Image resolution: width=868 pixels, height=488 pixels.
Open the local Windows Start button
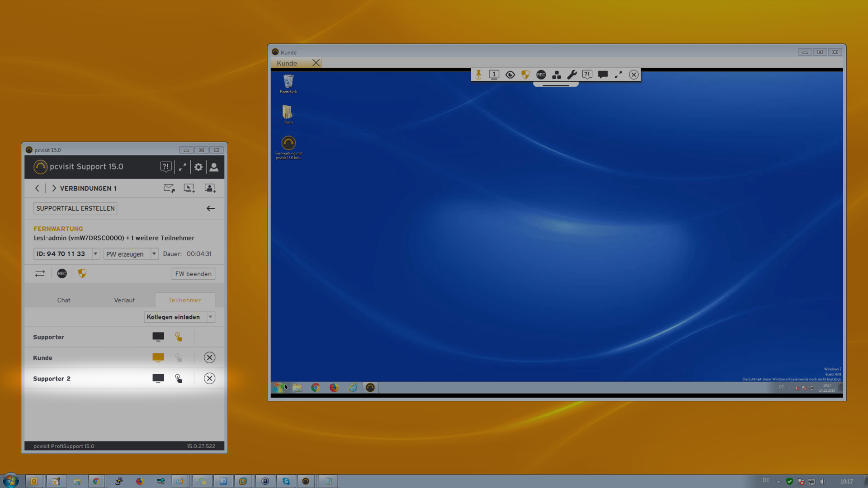click(11, 481)
